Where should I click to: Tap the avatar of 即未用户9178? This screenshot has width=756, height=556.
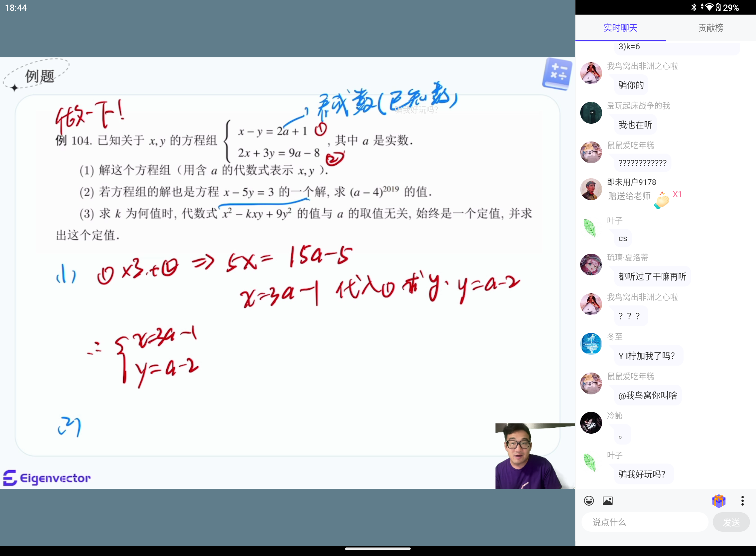point(591,189)
